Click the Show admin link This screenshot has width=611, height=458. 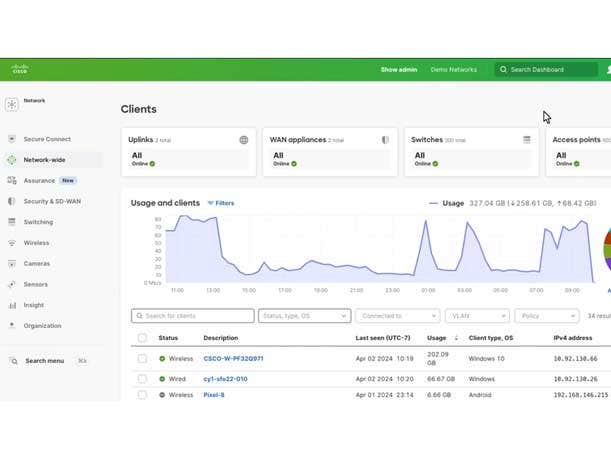[x=398, y=70]
